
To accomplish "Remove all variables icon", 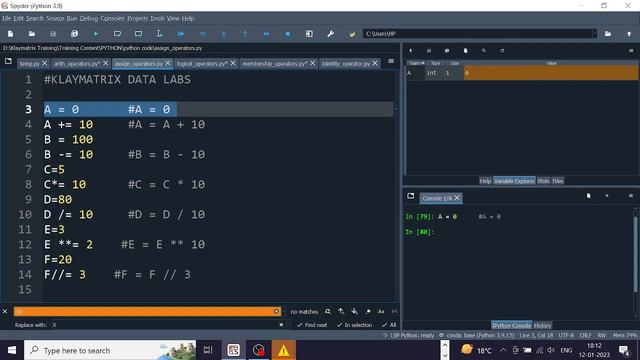I will [x=465, y=51].
